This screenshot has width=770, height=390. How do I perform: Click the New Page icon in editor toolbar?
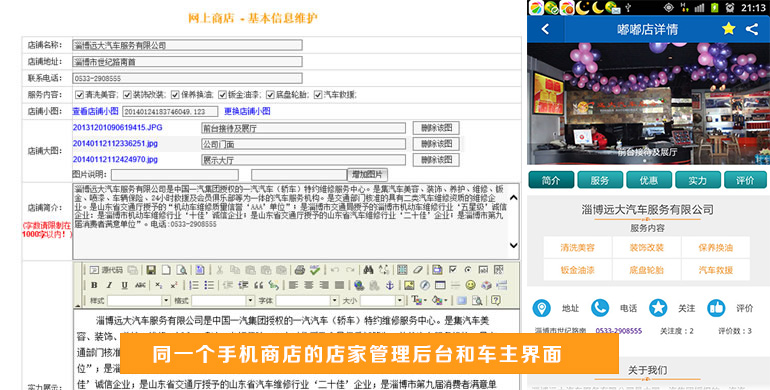pyautogui.click(x=166, y=270)
